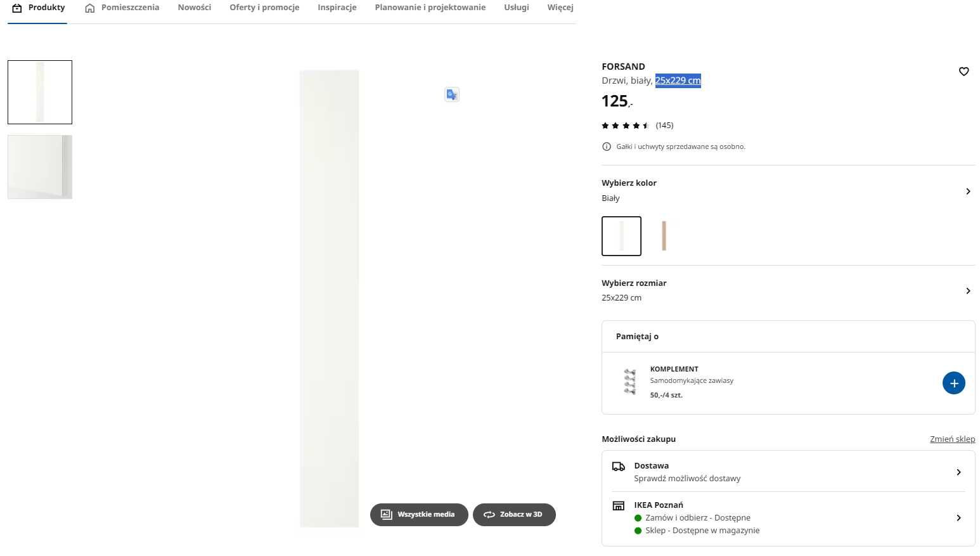Choose the white color swatch
Screen dimensions: 980x556
click(621, 236)
